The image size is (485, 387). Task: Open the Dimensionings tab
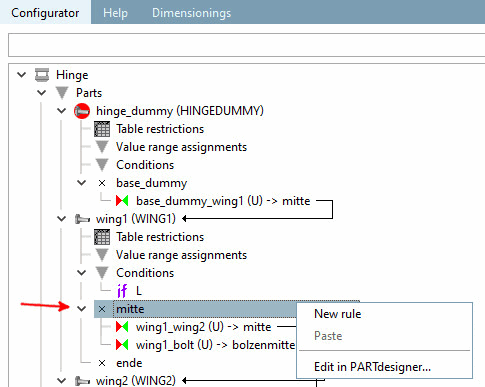point(191,13)
